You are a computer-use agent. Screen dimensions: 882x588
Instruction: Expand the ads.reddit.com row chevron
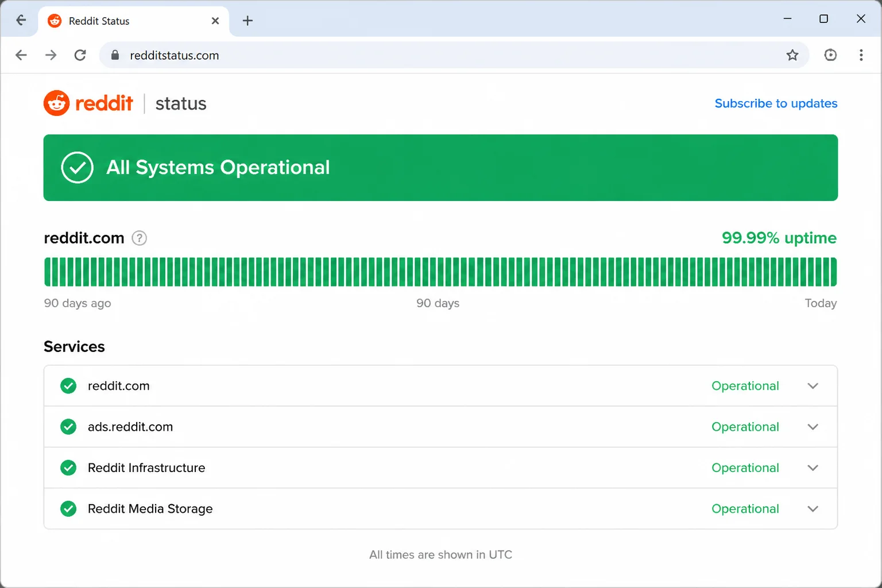tap(813, 427)
